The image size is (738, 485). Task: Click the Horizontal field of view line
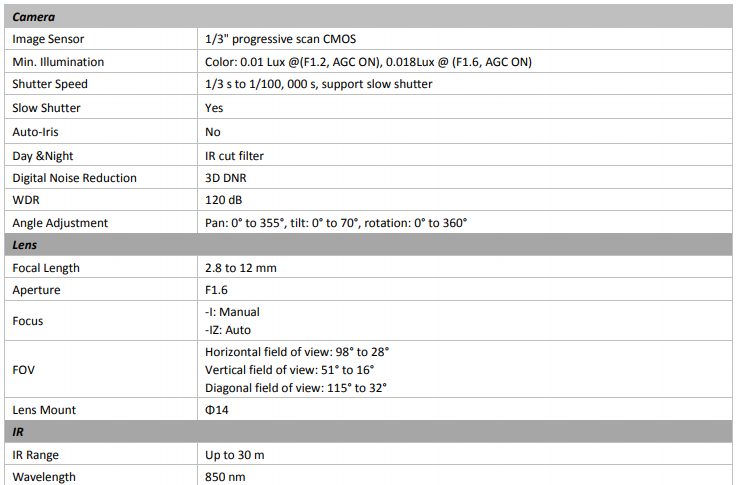pyautogui.click(x=297, y=352)
